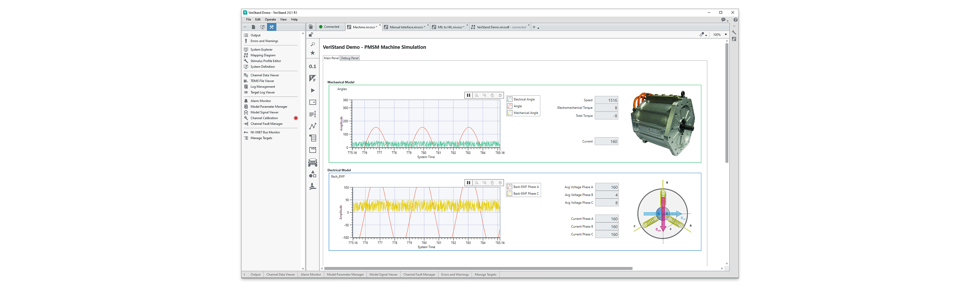This screenshot has width=980, height=287.
Task: Click the Speed indicator value field
Action: coord(606,100)
